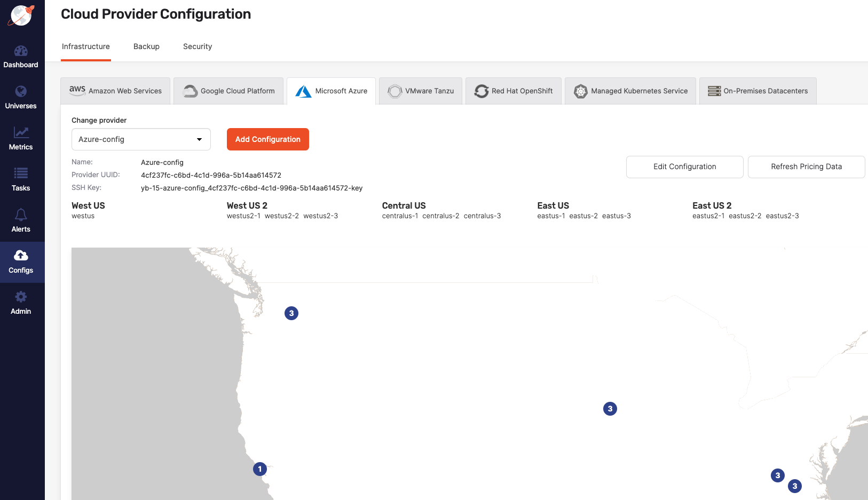View the Tasks list
This screenshot has height=500, width=868.
[x=21, y=180]
